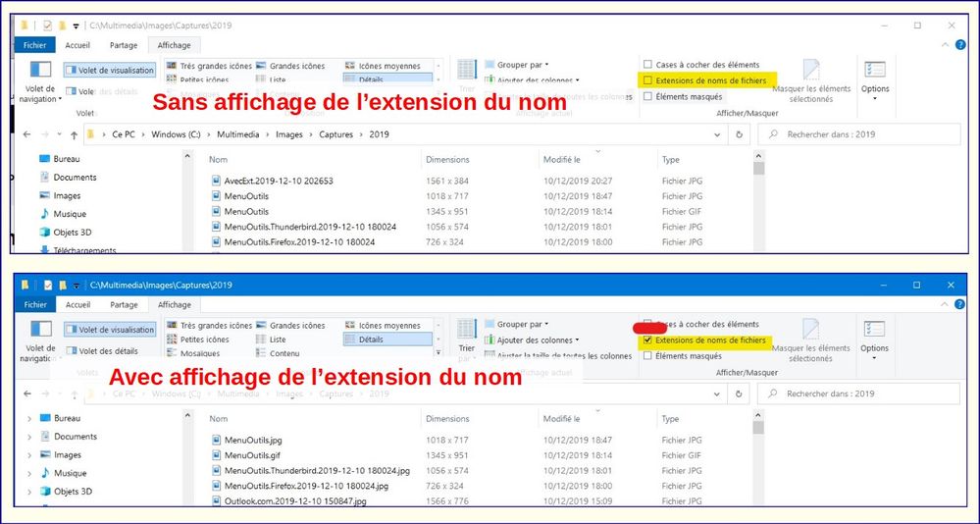The height and width of the screenshot is (524, 980).
Task: Check Éléments masqués in lower window
Action: [x=683, y=356]
